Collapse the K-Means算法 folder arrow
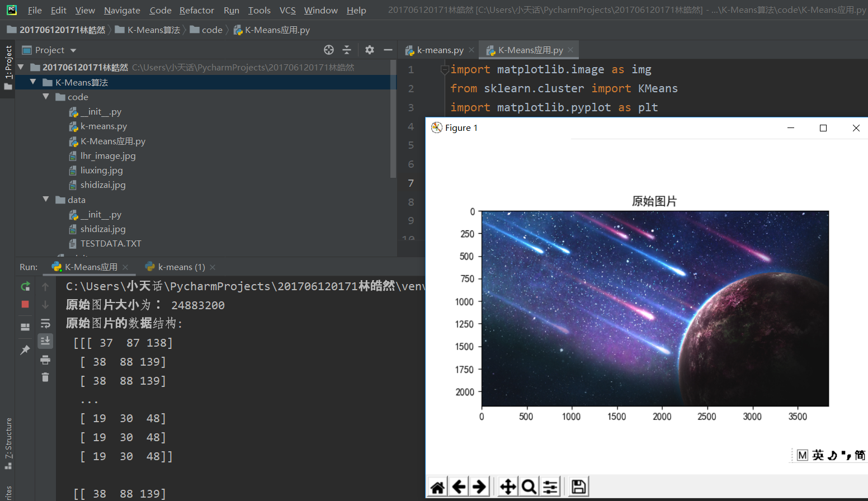Image resolution: width=868 pixels, height=501 pixels. coord(33,82)
